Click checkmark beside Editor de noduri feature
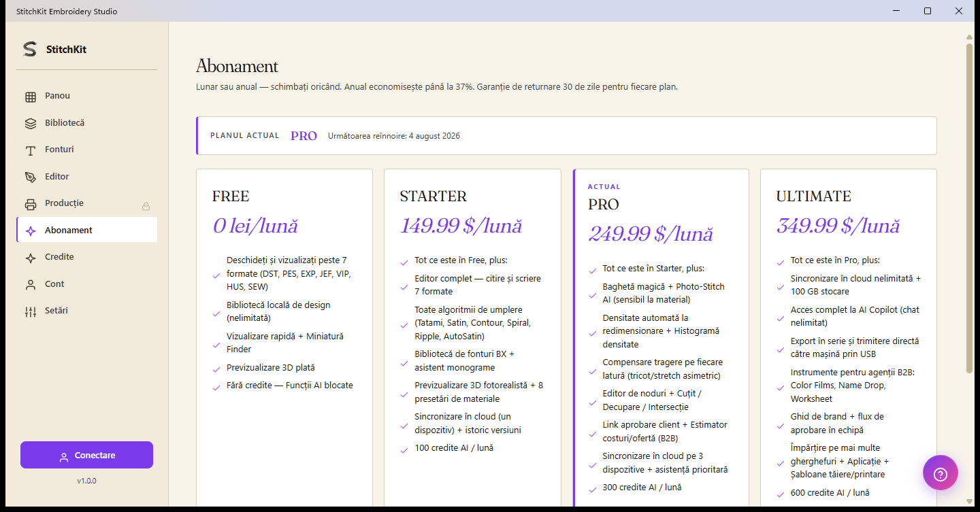The image size is (980, 512). [x=592, y=402]
